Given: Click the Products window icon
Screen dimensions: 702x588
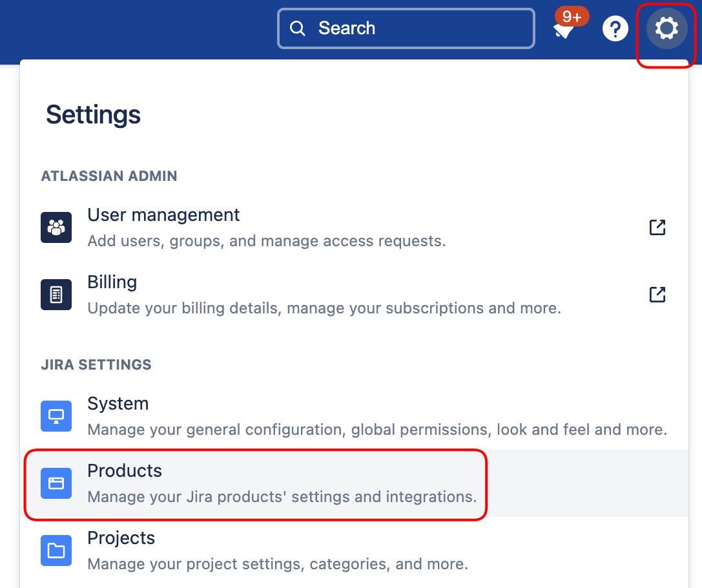Looking at the screenshot, I should (x=56, y=483).
